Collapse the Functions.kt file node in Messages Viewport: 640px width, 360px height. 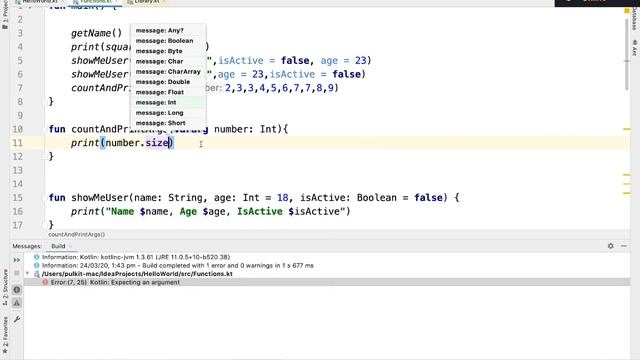[x=27, y=273]
